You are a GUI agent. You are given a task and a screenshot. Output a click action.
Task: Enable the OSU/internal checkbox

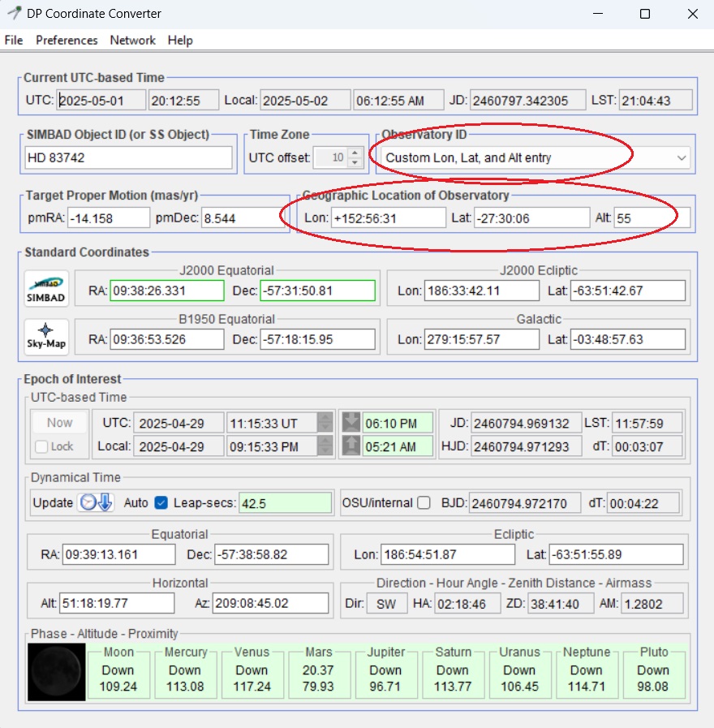point(424,503)
